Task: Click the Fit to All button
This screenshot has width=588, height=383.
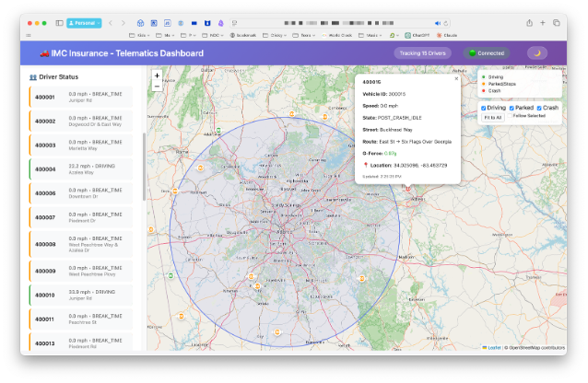Action: point(492,117)
